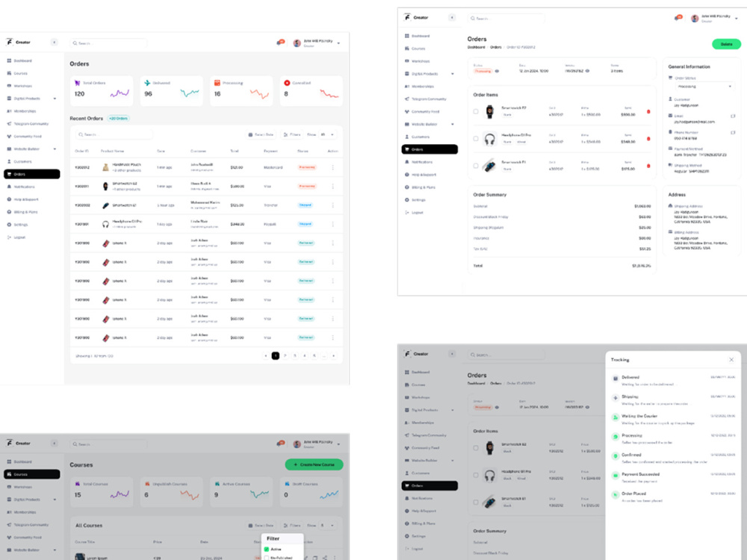The width and height of the screenshot is (747, 560).
Task: Open the notification bell on the order detail screen
Action: pyautogui.click(x=678, y=18)
